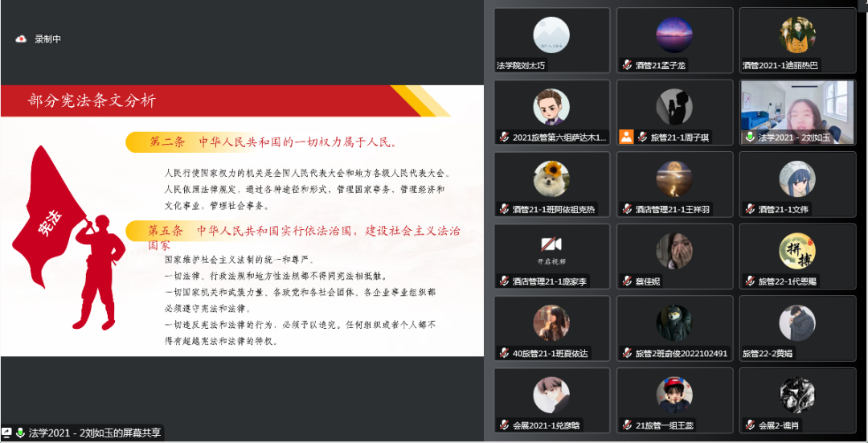Click the muted mic icon beside 酒管21孟子龙
Viewport: 868px width, 443px height.
click(627, 65)
